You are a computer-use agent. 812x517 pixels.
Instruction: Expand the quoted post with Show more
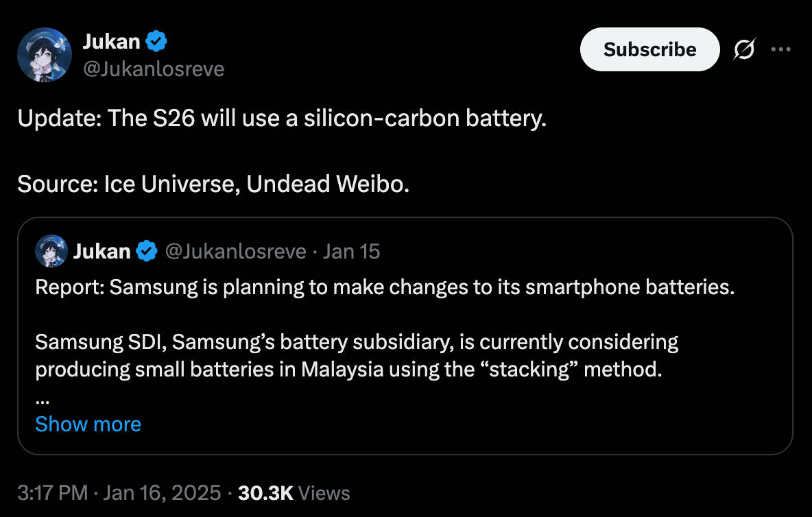point(88,424)
